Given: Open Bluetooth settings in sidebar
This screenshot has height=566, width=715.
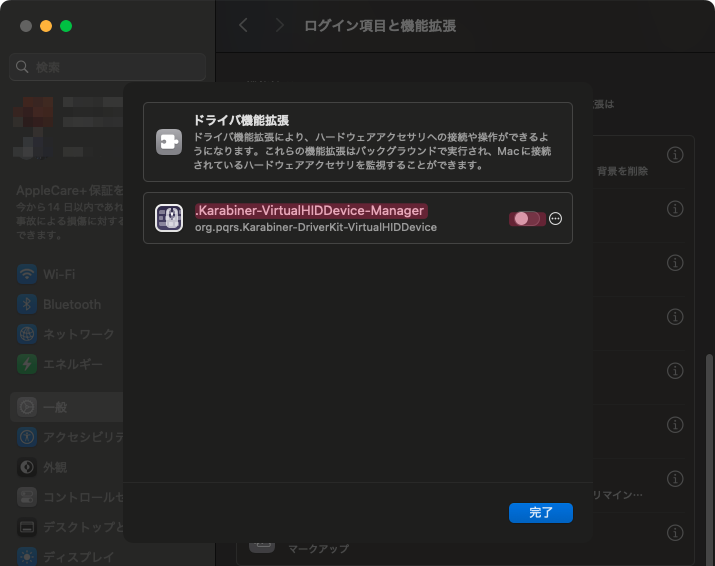Looking at the screenshot, I should (x=67, y=304).
